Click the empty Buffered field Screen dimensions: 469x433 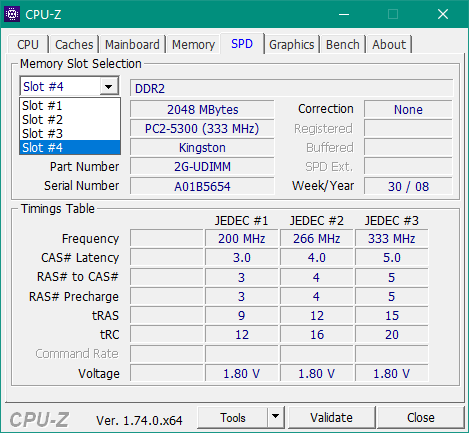tap(408, 148)
